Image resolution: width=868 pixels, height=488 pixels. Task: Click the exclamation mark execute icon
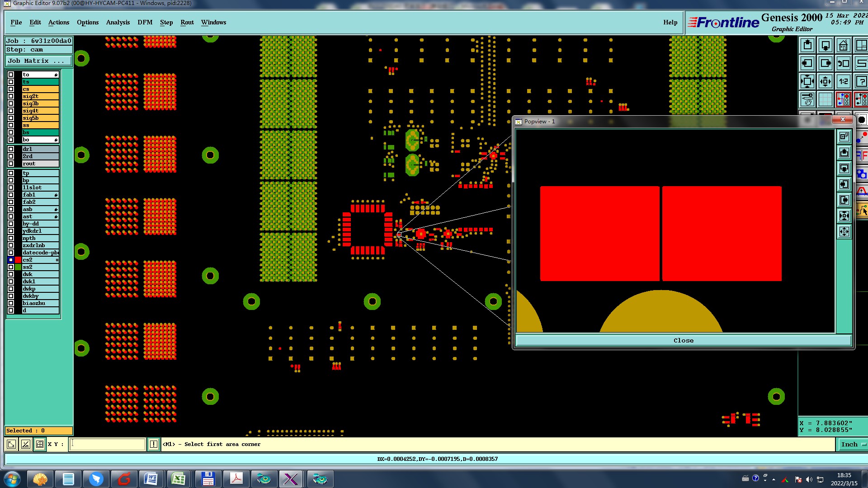pos(154,444)
